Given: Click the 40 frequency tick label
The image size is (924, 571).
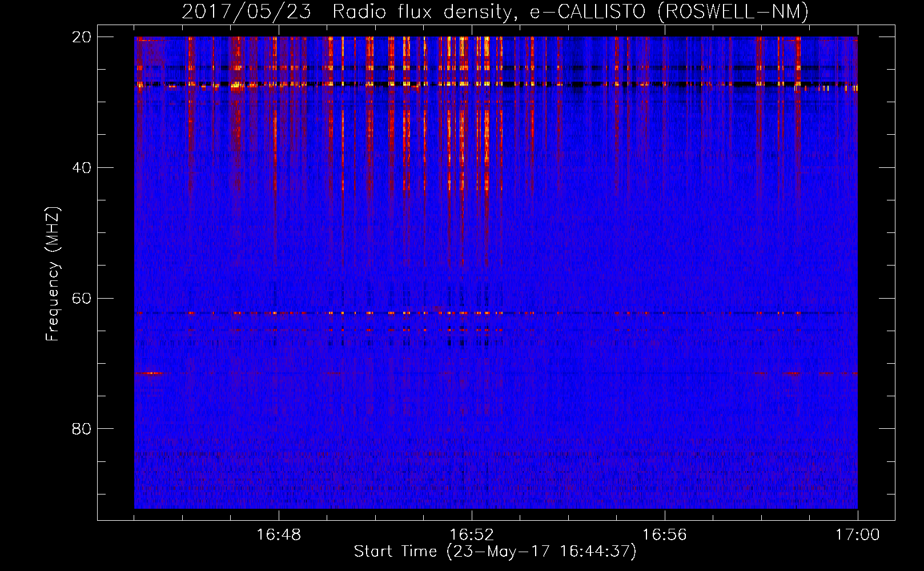Looking at the screenshot, I should [x=82, y=168].
